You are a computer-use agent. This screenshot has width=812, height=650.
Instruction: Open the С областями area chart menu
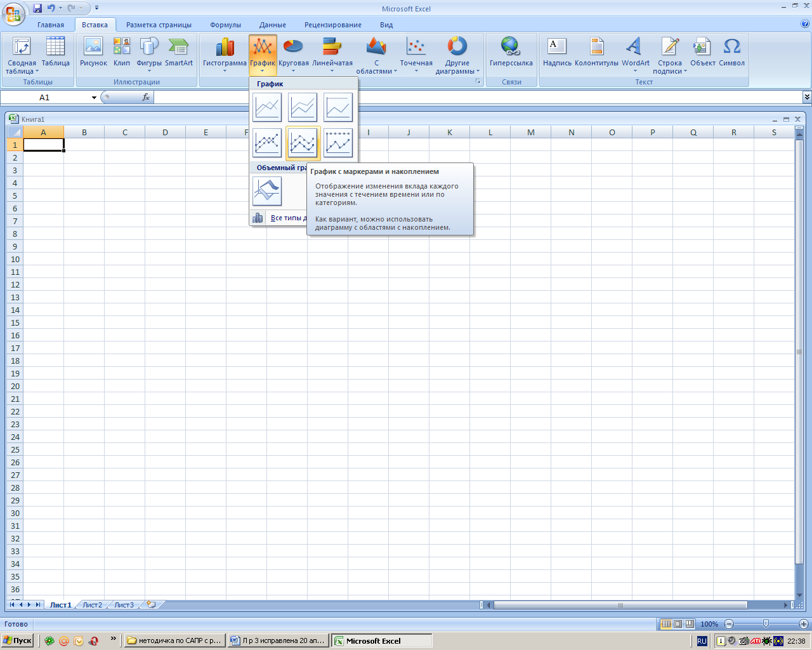click(376, 55)
